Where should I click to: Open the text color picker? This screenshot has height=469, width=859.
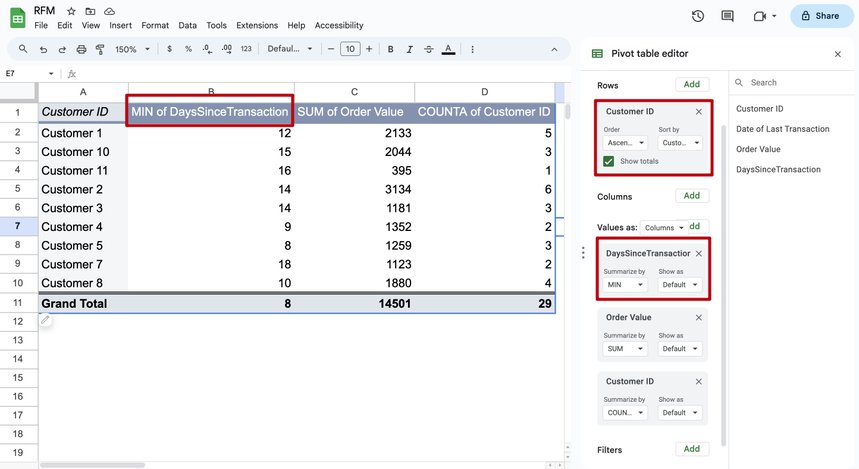[x=448, y=49]
